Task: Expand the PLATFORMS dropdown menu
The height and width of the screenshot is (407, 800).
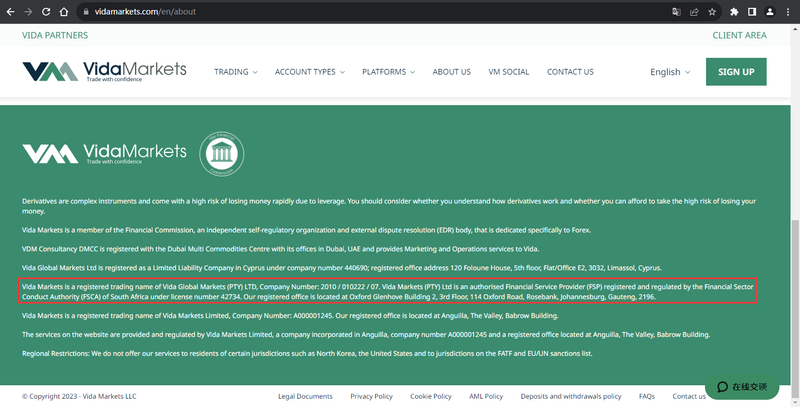Action: click(388, 72)
